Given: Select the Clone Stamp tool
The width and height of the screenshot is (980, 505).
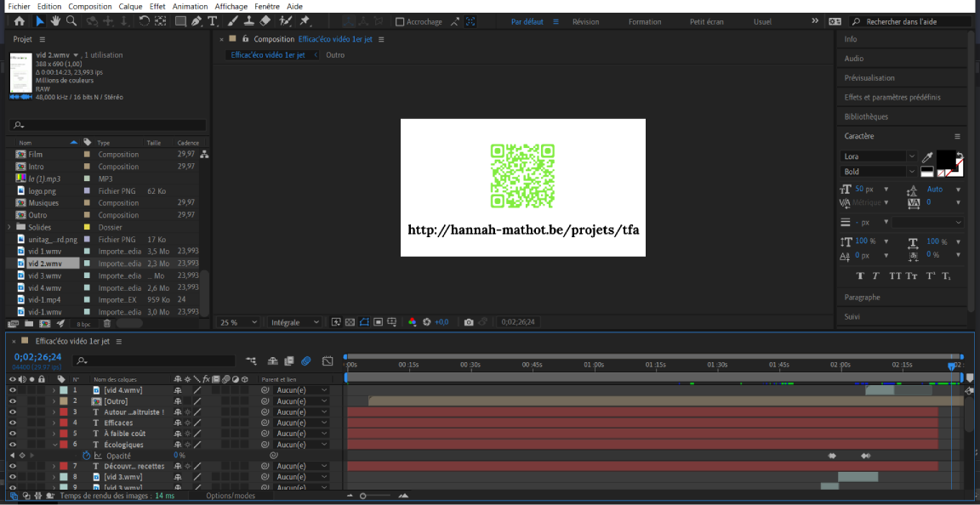Looking at the screenshot, I should [248, 21].
